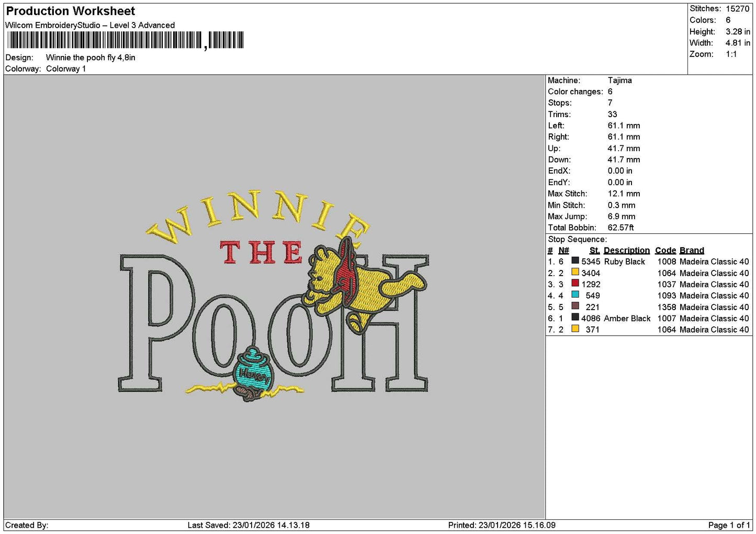
Task: Click the Height value '3.28 in'
Action: [738, 32]
